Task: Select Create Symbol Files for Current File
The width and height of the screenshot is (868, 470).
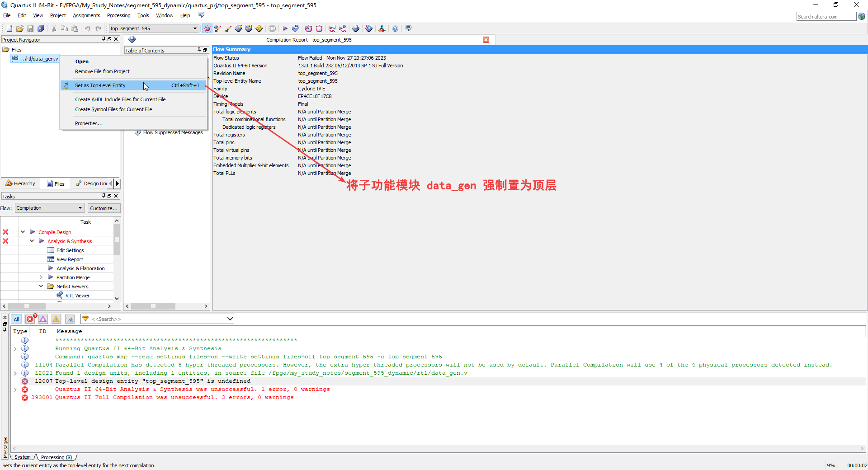Action: click(x=113, y=109)
